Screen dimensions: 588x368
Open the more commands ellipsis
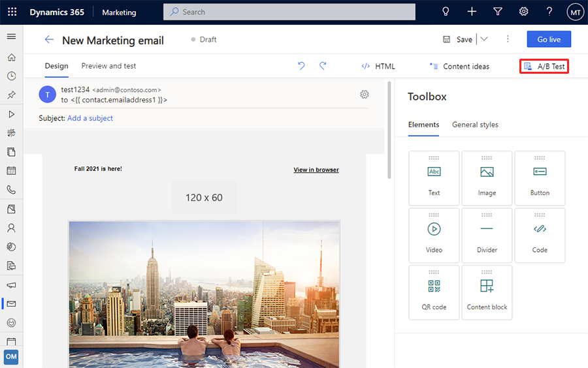pyautogui.click(x=508, y=39)
